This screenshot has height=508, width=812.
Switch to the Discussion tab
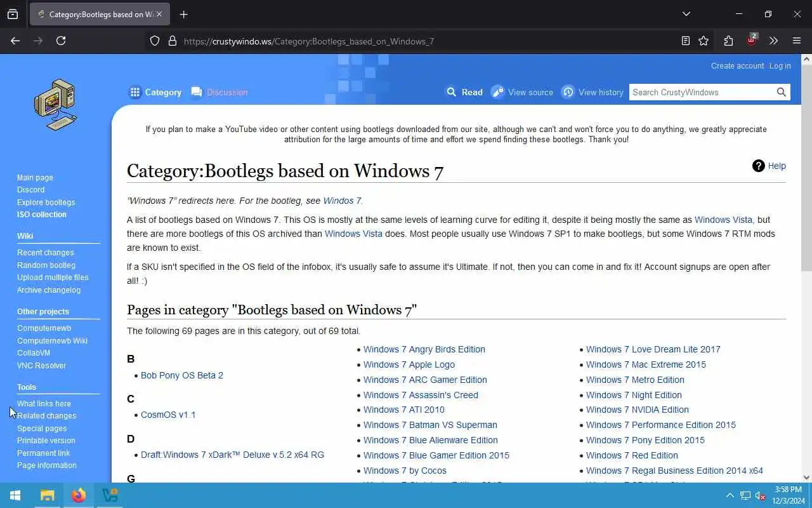coord(219,92)
